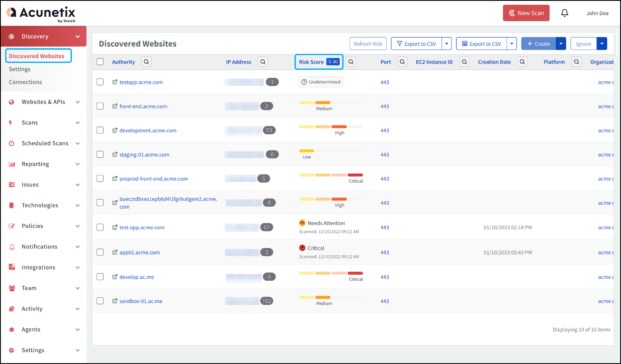The width and height of the screenshot is (621, 364).
Task: Open external link icon for front-end.acme.com
Action: 115,106
